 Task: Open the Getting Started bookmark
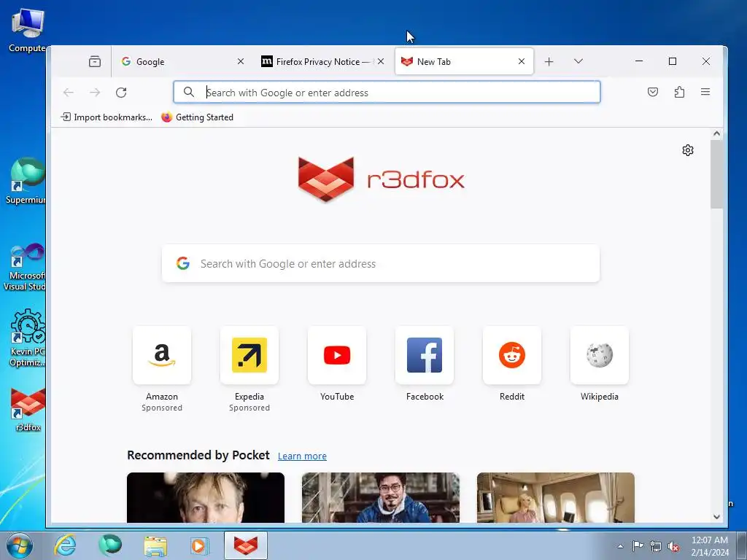(x=197, y=117)
